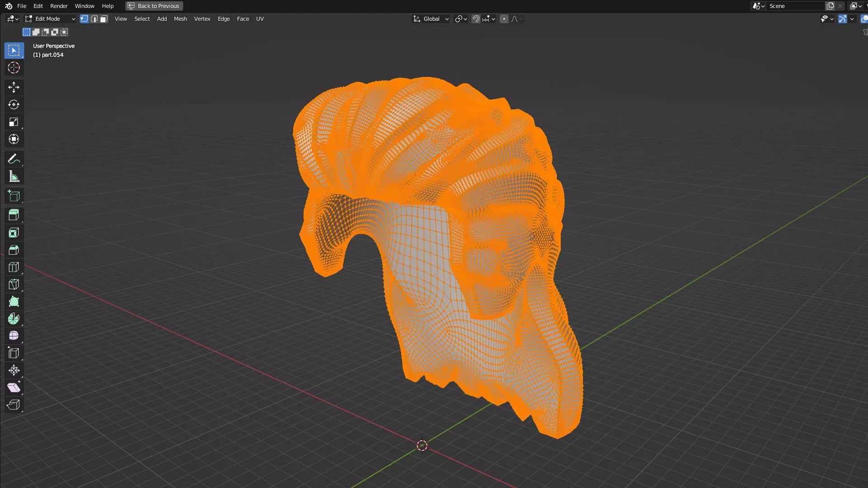Screen dimensions: 868x488
Task: Choose the Spin tool
Action: [x=14, y=319]
